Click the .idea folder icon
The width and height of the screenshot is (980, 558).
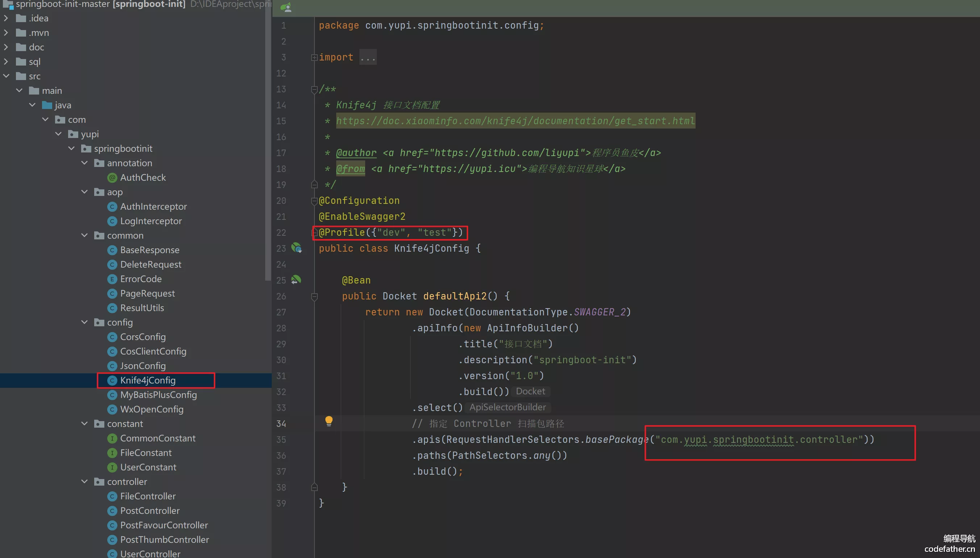[x=21, y=18]
